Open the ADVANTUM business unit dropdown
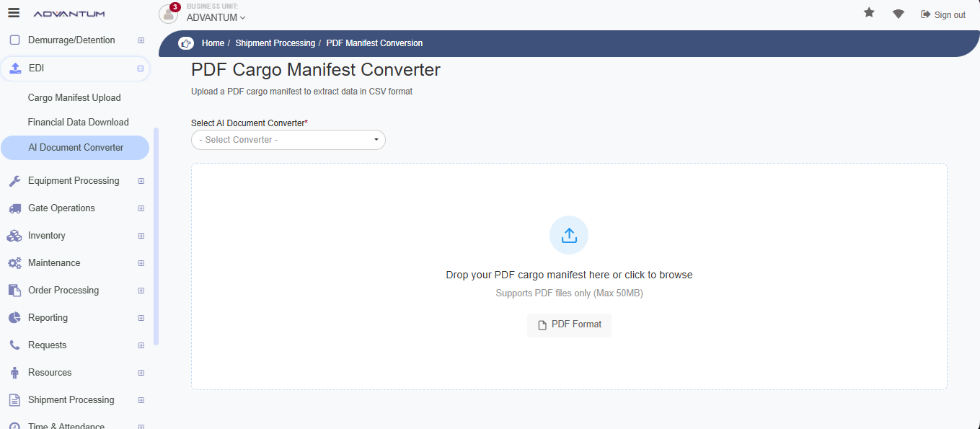The image size is (980, 429). tap(216, 17)
